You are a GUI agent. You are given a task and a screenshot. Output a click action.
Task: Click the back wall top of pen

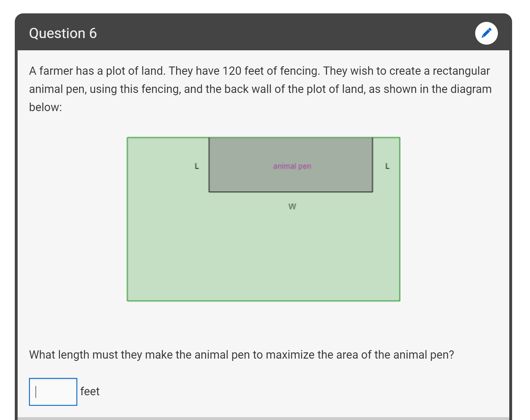[x=291, y=138]
